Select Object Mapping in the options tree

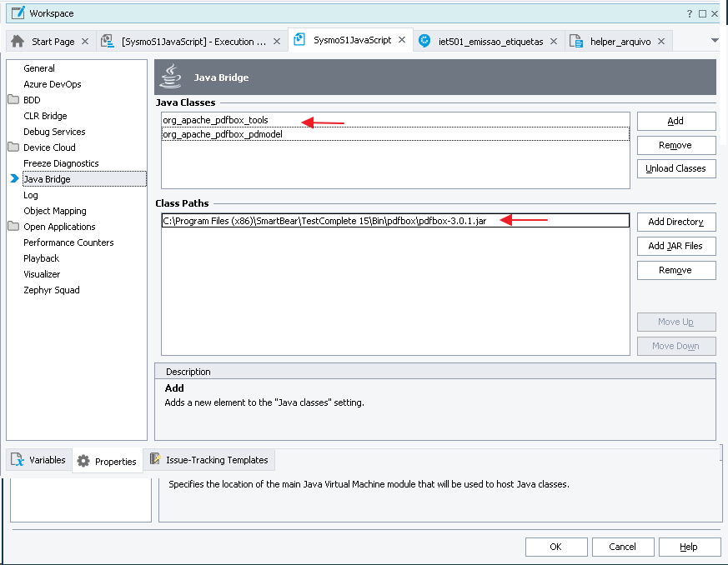tap(55, 211)
